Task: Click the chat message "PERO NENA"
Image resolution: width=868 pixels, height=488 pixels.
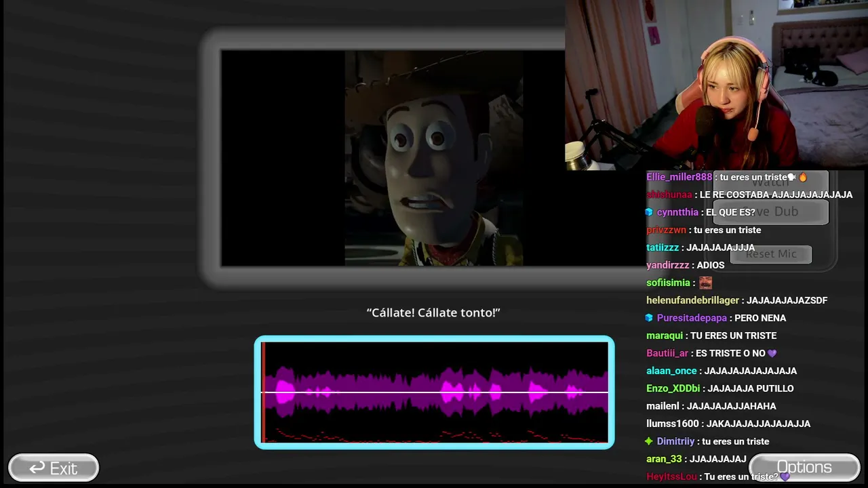Action: tap(760, 318)
